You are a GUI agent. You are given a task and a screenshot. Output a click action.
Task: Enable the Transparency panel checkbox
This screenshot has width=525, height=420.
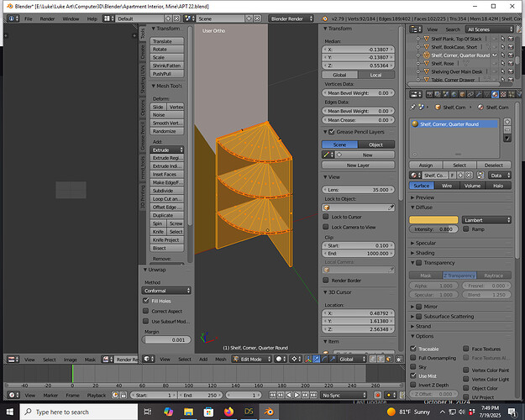(x=419, y=263)
